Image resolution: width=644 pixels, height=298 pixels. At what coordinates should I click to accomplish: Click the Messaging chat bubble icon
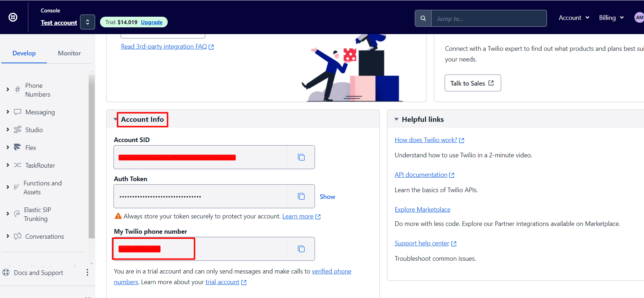[x=17, y=112]
